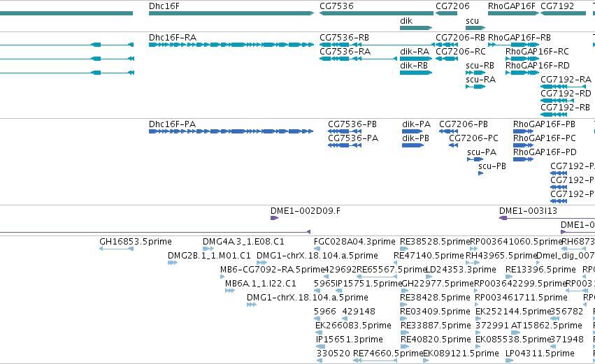Select the RhoGAP16F-PD protein feature
The height and width of the screenshot is (364, 595).
523,159
